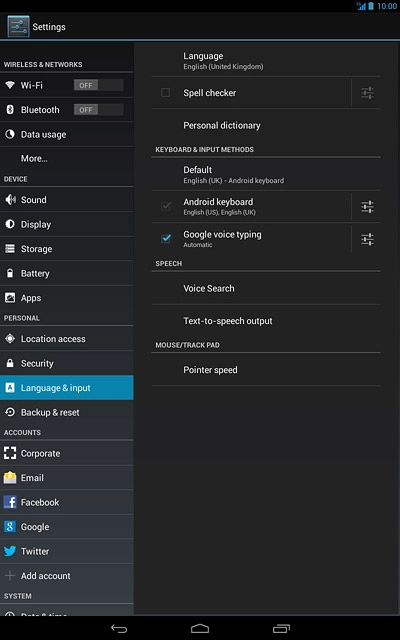The width and height of the screenshot is (400, 640).
Task: Open Pointer speed setting
Action: [266, 370]
